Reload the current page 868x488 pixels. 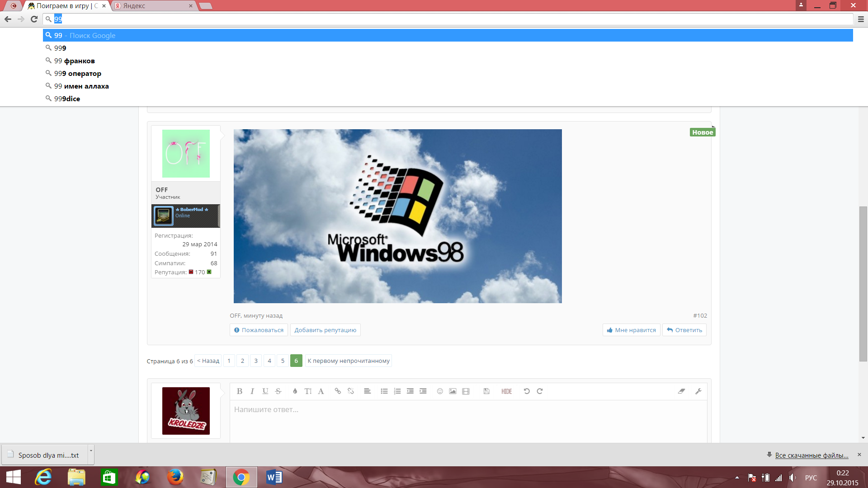[34, 19]
